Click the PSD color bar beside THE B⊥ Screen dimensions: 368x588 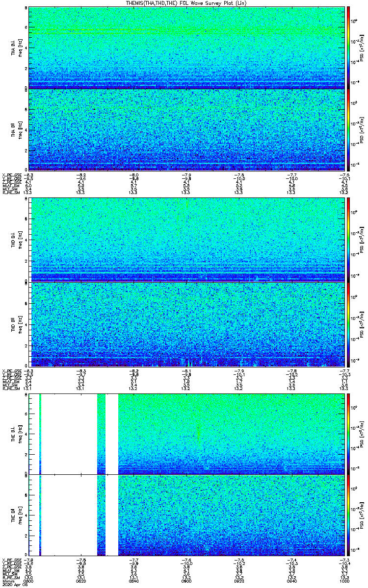(x=348, y=434)
